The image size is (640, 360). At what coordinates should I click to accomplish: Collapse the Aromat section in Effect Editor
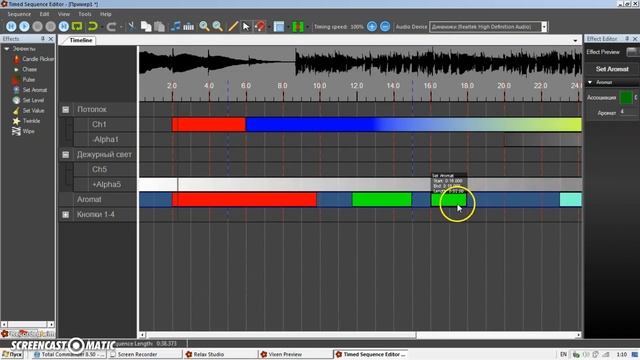pos(590,82)
